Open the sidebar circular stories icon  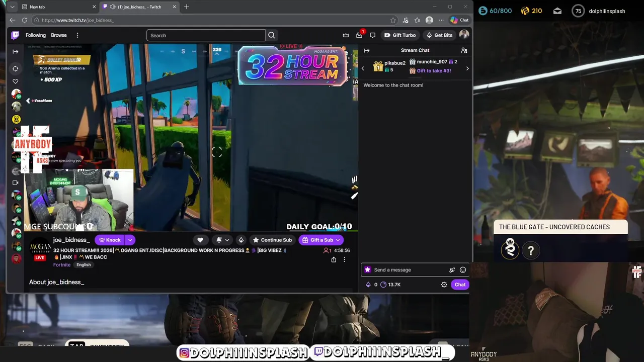pos(16,68)
